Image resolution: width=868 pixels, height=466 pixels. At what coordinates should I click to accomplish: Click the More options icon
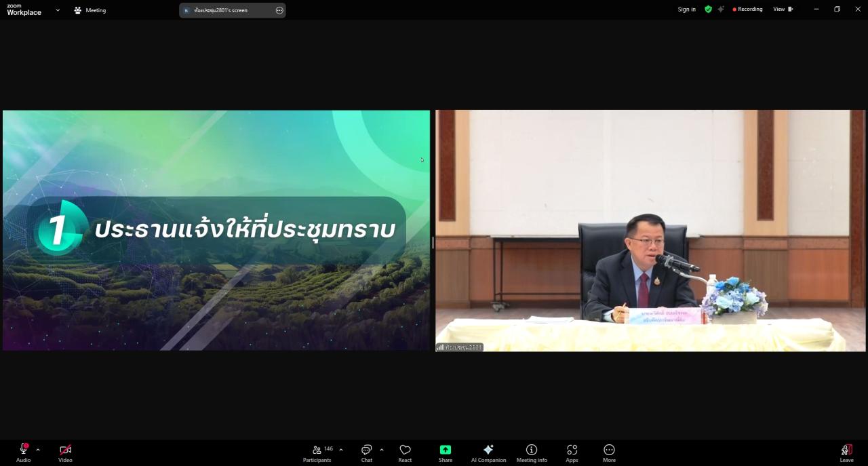[609, 450]
